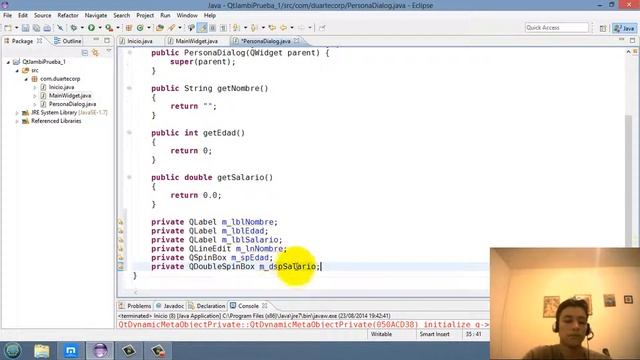Close the Console view tab
Image resolution: width=640 pixels, height=360 pixels.
[x=265, y=305]
